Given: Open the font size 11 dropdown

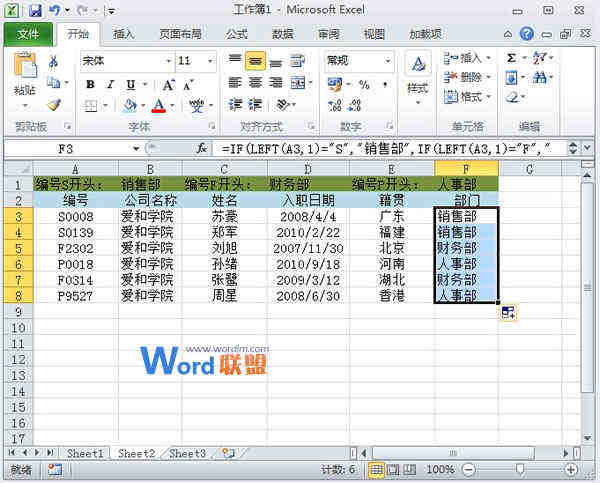Looking at the screenshot, I should (x=210, y=61).
